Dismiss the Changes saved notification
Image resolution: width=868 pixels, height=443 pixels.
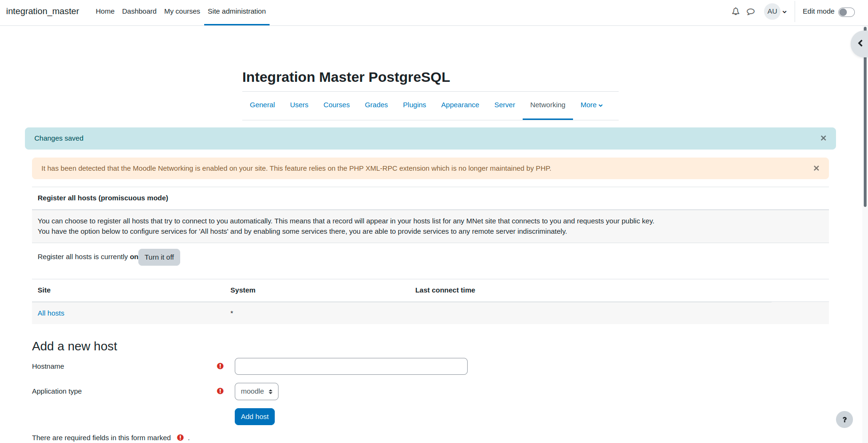(x=823, y=138)
